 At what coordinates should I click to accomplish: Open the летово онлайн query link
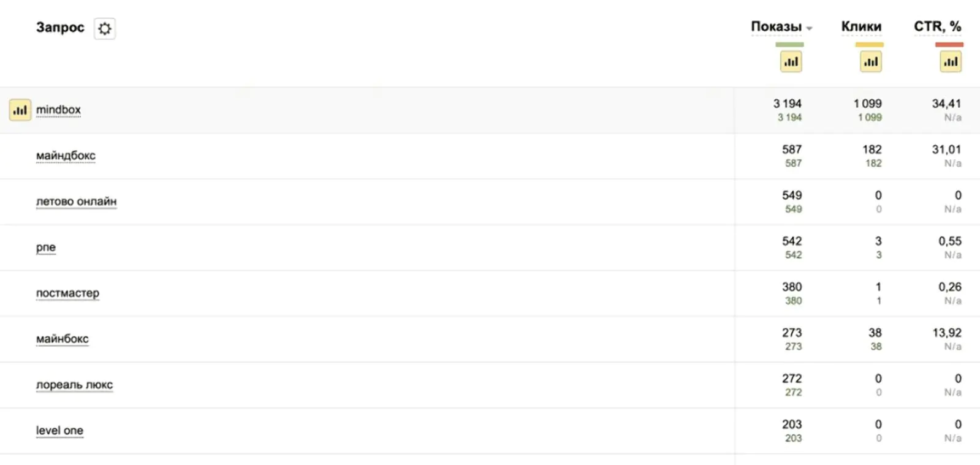(76, 202)
